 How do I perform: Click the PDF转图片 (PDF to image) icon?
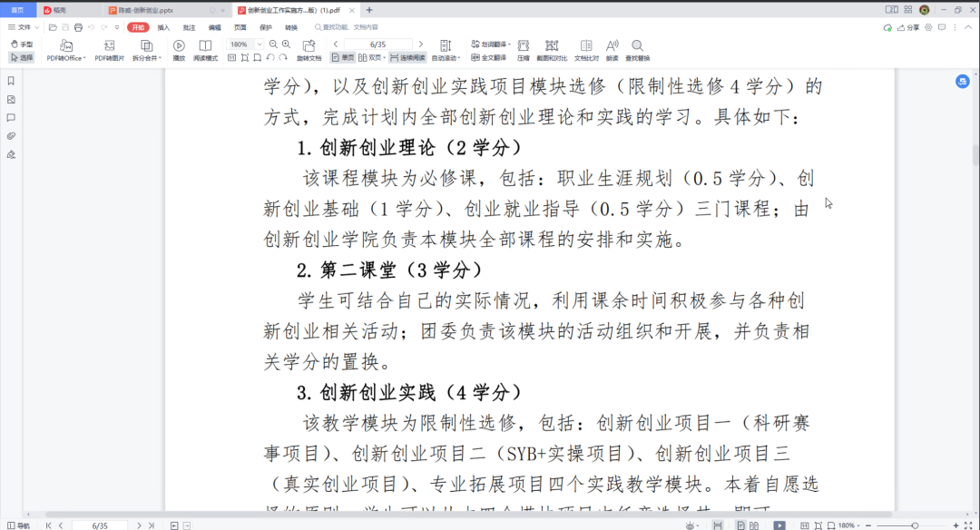[x=109, y=50]
